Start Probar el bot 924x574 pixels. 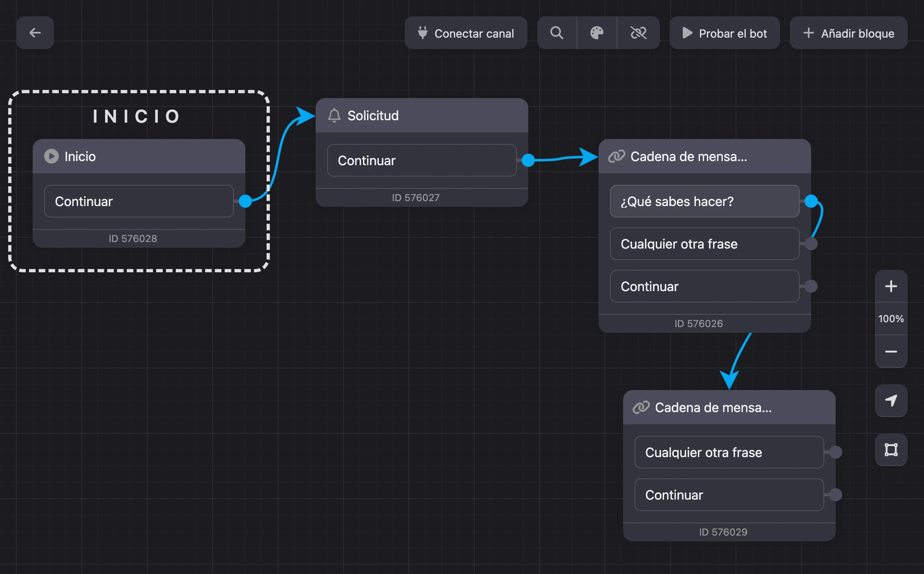(725, 33)
